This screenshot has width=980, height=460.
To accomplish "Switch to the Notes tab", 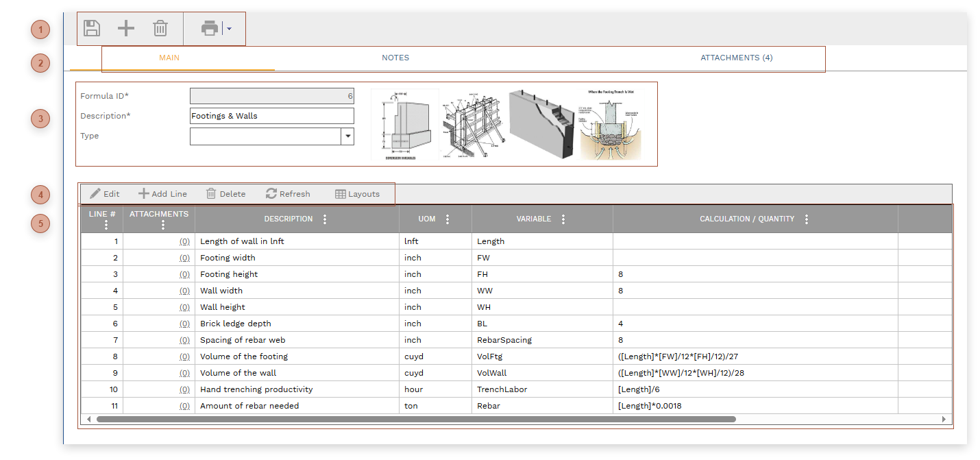I will click(x=395, y=58).
